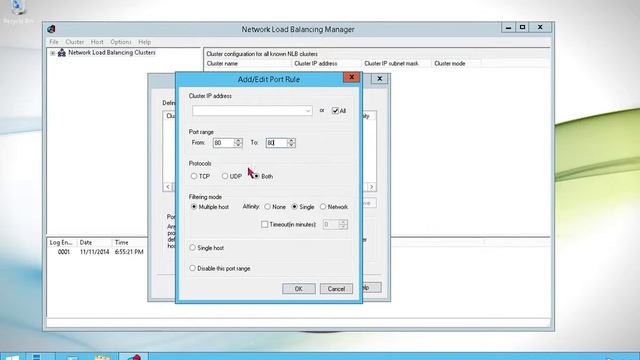
Task: Click the Cluster mode column header
Action: point(456,64)
